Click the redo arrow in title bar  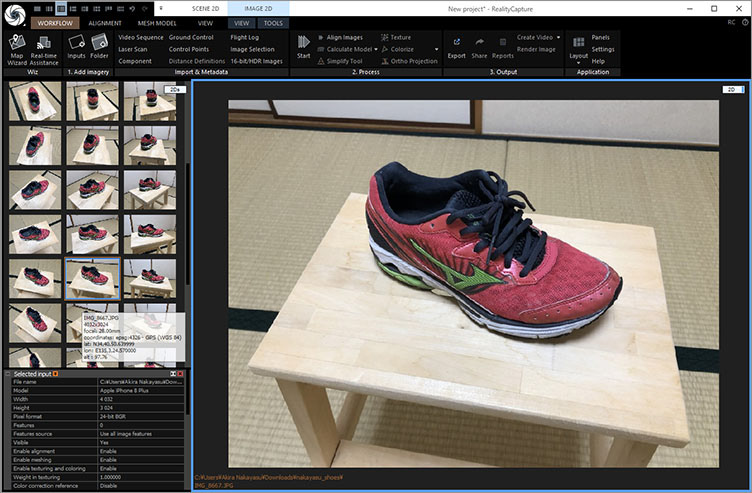(144, 9)
